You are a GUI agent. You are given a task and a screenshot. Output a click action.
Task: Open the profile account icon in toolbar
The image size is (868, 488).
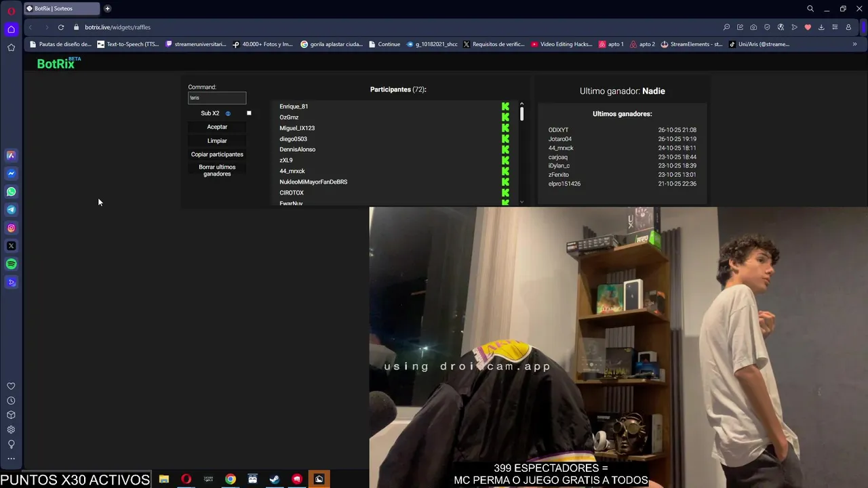848,27
